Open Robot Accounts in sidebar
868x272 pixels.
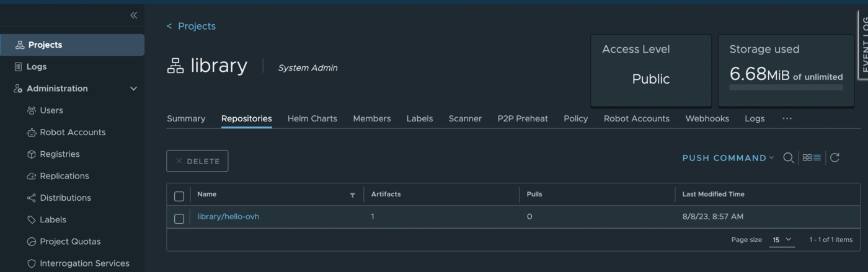click(x=73, y=132)
